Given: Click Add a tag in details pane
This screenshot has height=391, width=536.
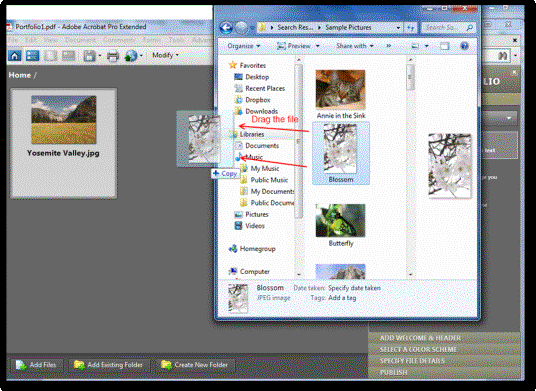Looking at the screenshot, I should point(342,298).
